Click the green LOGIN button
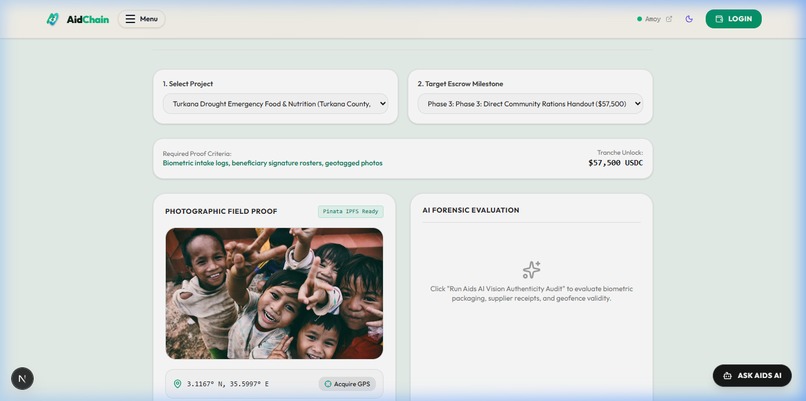 734,19
